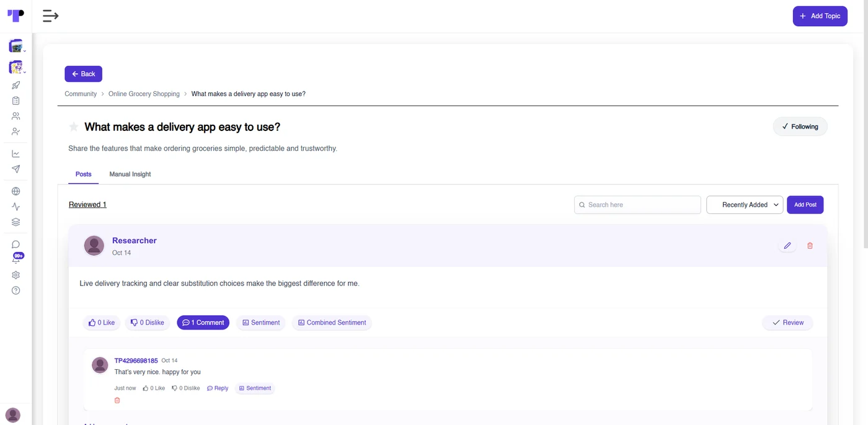
Task: Open the clipboard icon in sidebar
Action: tap(16, 101)
